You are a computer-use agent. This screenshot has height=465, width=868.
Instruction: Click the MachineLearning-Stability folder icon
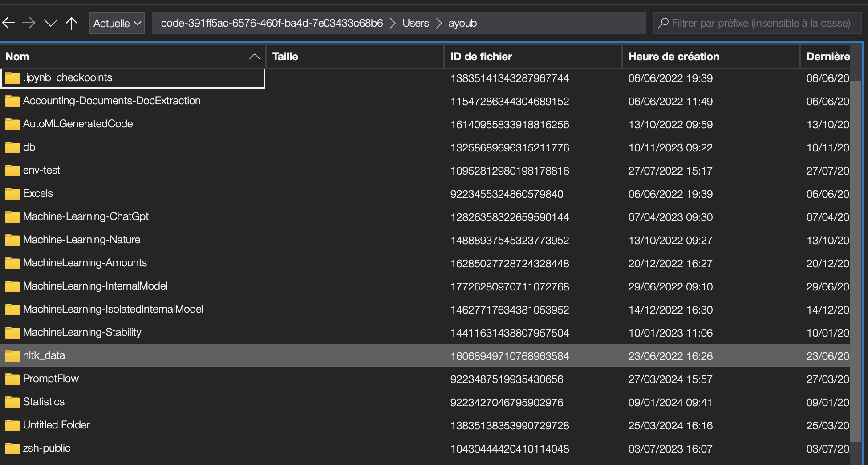[12, 333]
